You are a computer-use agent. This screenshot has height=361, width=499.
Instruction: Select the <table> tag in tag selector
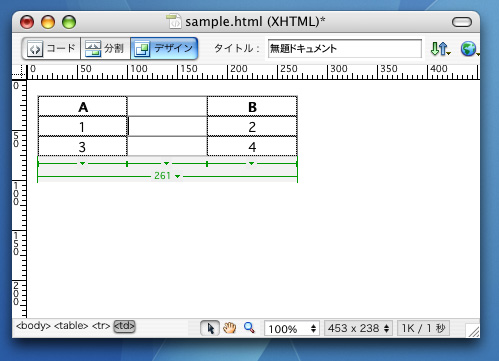pyautogui.click(x=71, y=326)
